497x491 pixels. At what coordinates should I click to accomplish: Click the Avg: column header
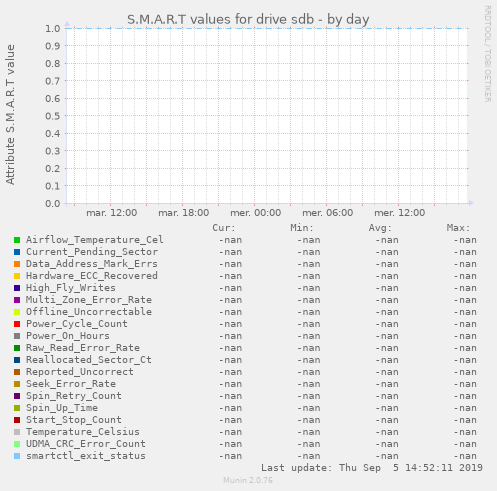click(380, 228)
